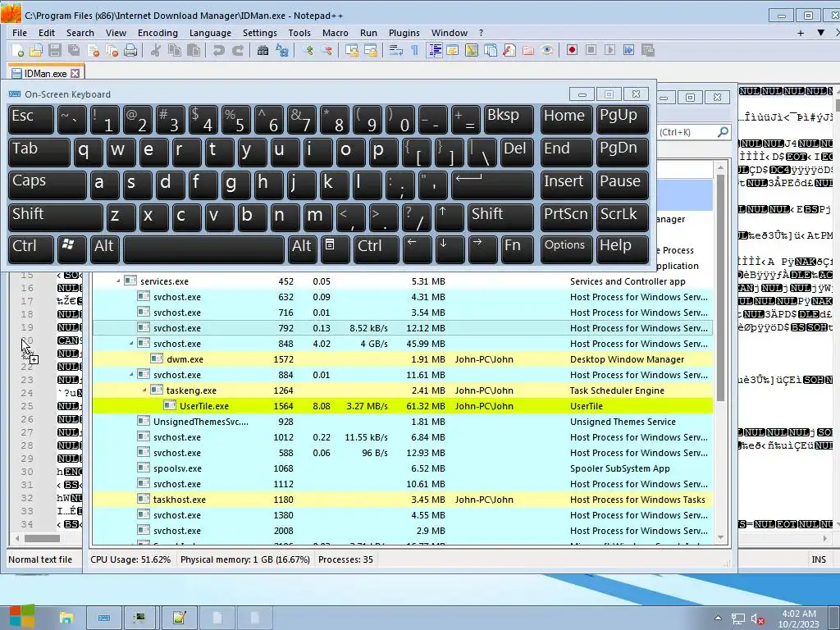Open the Plugins menu

pyautogui.click(x=404, y=33)
